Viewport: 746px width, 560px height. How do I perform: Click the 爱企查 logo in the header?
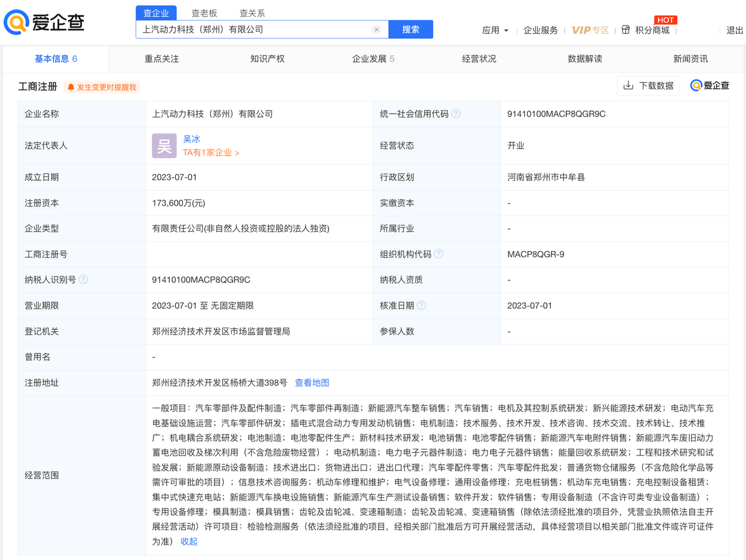pos(44,22)
